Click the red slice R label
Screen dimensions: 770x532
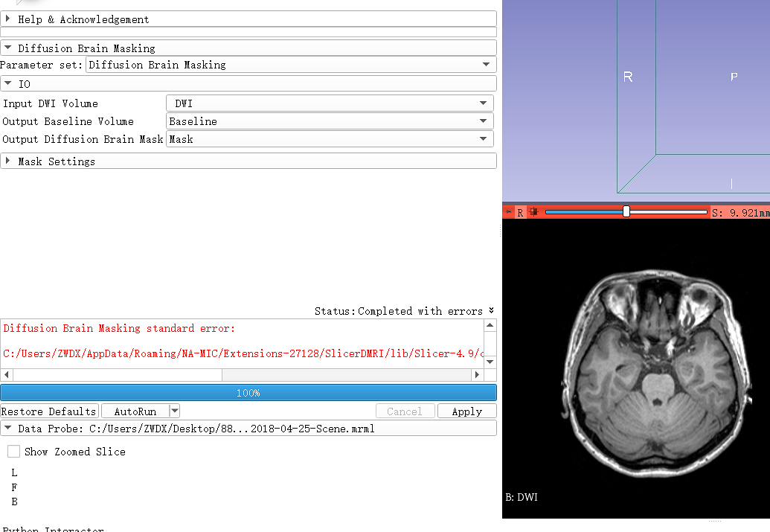(x=520, y=212)
